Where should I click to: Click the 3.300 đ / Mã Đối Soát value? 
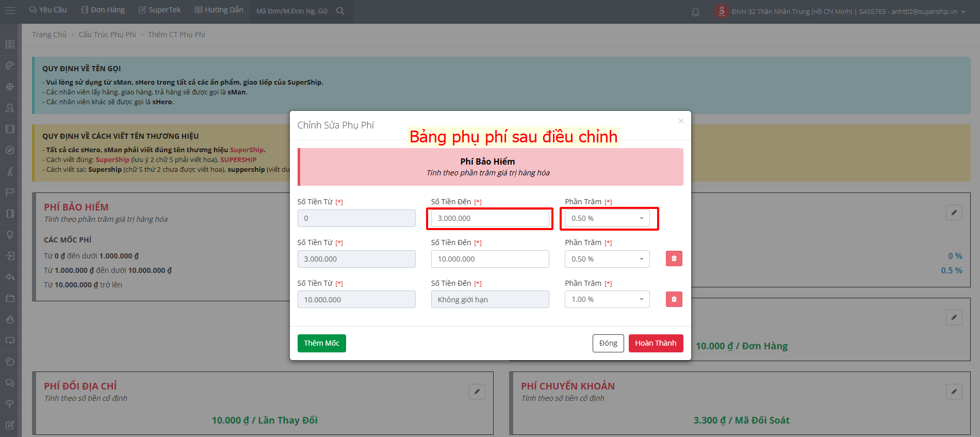pyautogui.click(x=741, y=420)
